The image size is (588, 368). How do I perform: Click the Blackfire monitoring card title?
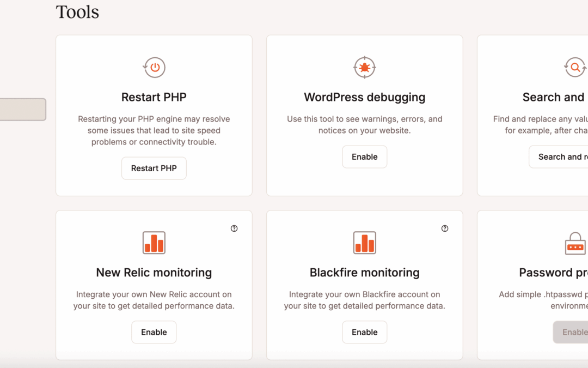point(364,273)
